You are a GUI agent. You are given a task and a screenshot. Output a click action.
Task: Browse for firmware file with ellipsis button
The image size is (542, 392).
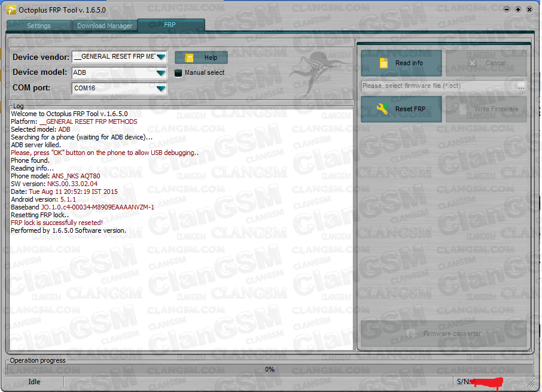click(521, 86)
